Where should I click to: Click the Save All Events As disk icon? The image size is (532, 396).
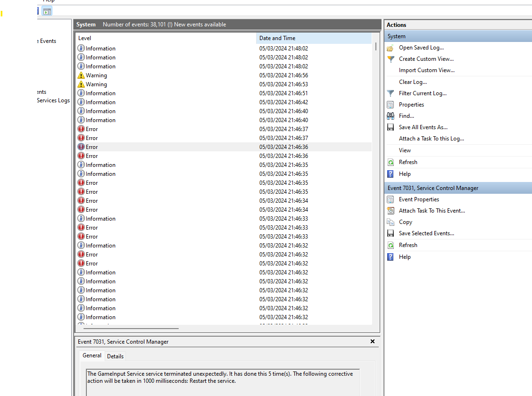click(x=390, y=127)
